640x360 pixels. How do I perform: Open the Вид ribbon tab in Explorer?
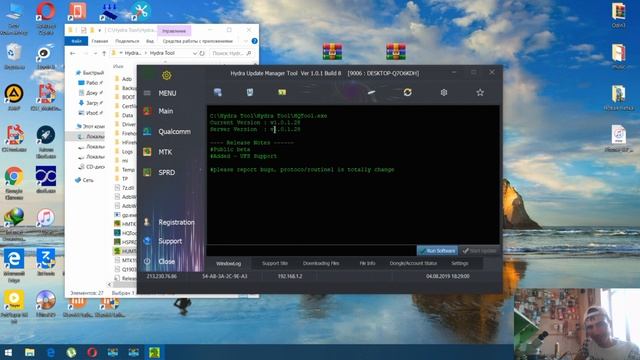150,41
